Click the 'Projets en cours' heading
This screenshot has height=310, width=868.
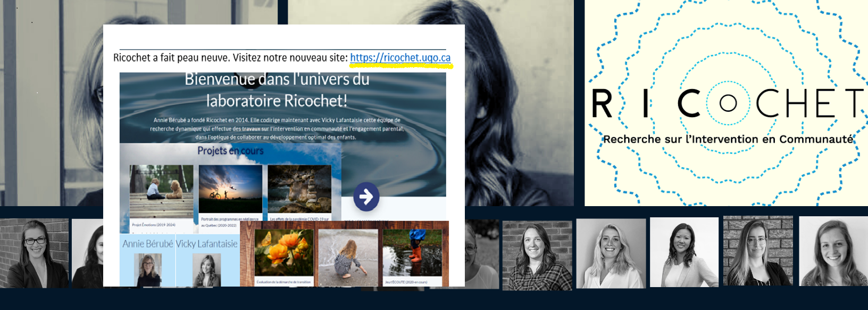[x=230, y=151]
